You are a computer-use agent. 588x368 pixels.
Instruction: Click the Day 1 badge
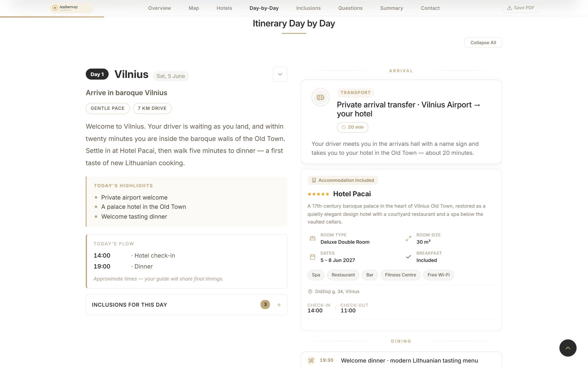pos(97,74)
